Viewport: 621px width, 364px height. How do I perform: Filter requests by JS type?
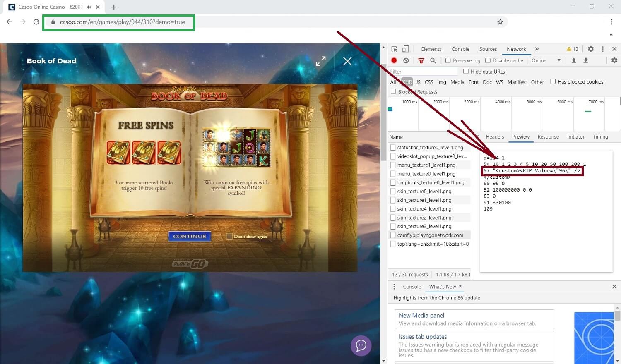418,82
